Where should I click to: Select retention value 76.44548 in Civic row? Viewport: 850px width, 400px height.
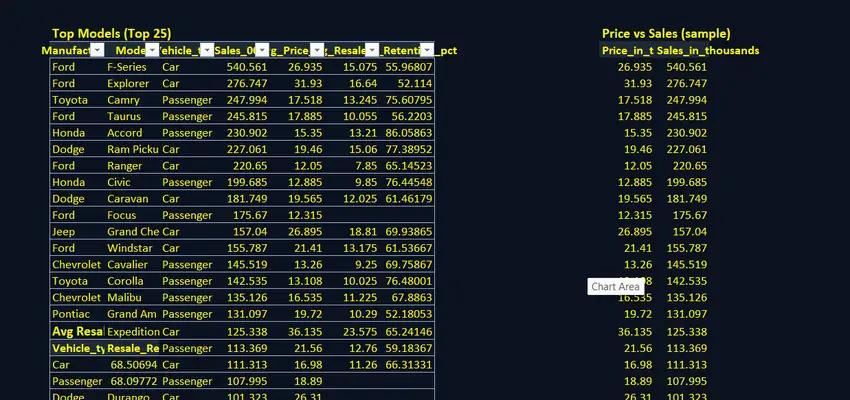407,182
